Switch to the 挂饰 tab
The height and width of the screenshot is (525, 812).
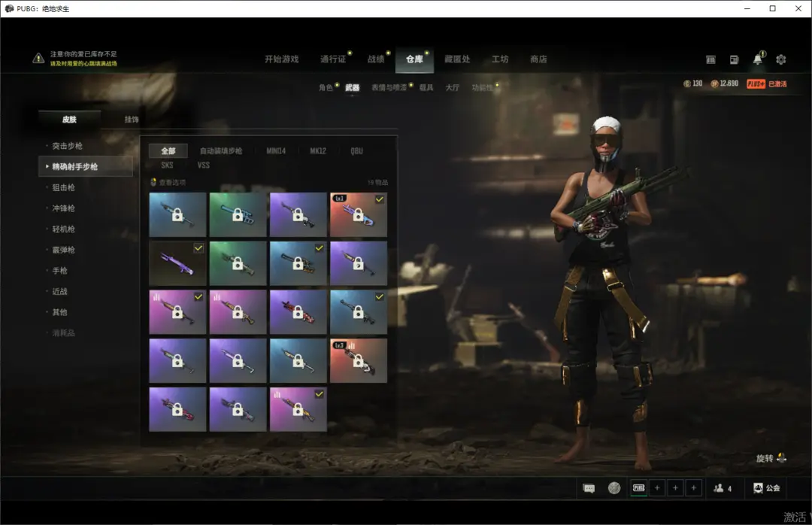132,119
